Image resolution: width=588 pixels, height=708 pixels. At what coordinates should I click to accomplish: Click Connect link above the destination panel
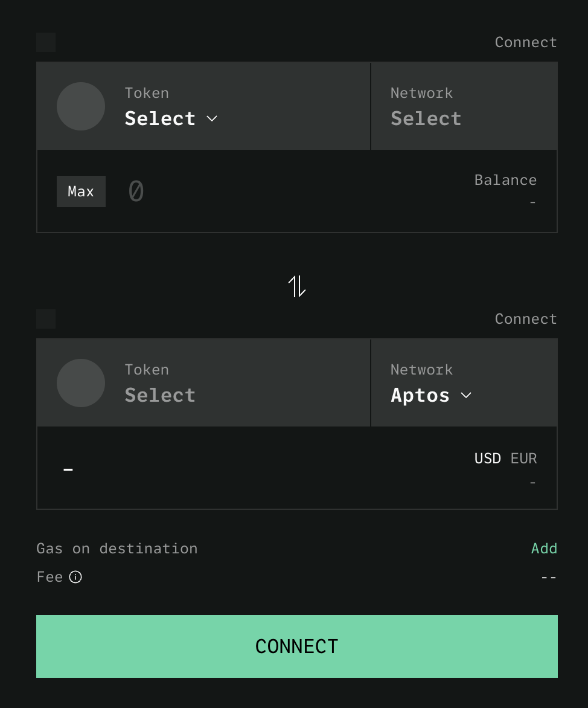click(525, 319)
